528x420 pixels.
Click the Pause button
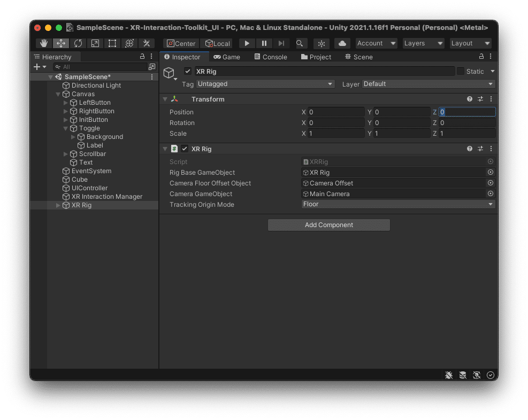tap(264, 43)
